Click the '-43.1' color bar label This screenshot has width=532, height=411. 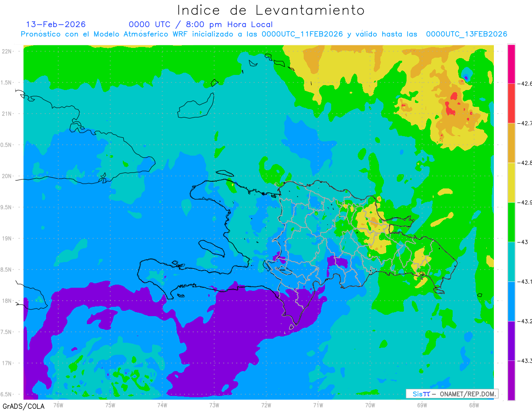(x=525, y=282)
